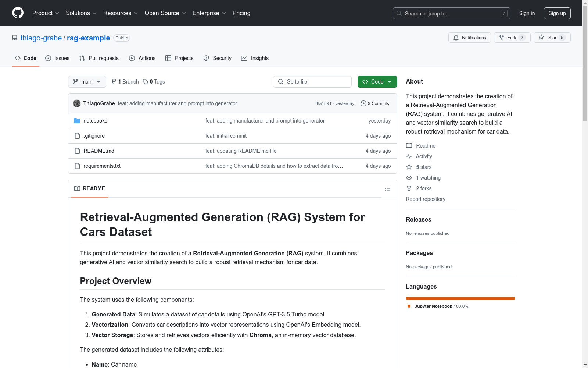View the 9 Commits history
588x368 pixels.
pos(375,103)
